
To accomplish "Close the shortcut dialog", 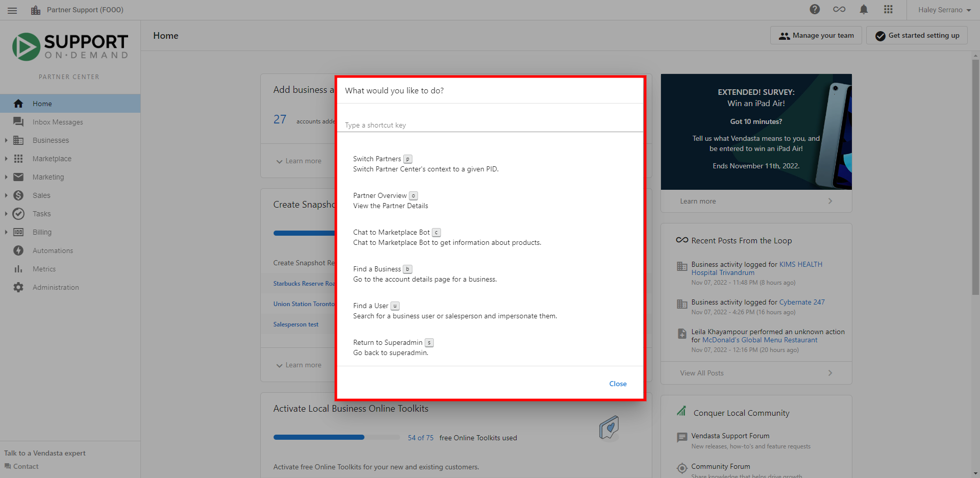I will click(618, 384).
